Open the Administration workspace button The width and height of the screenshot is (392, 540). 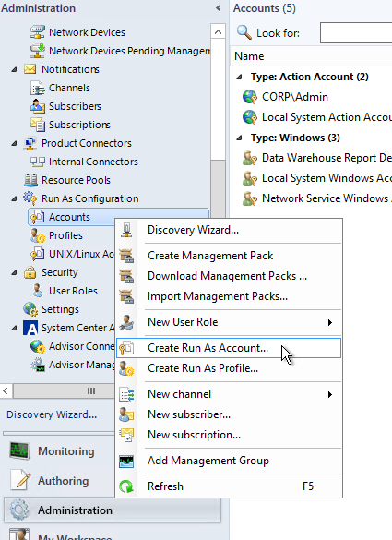[x=113, y=510]
